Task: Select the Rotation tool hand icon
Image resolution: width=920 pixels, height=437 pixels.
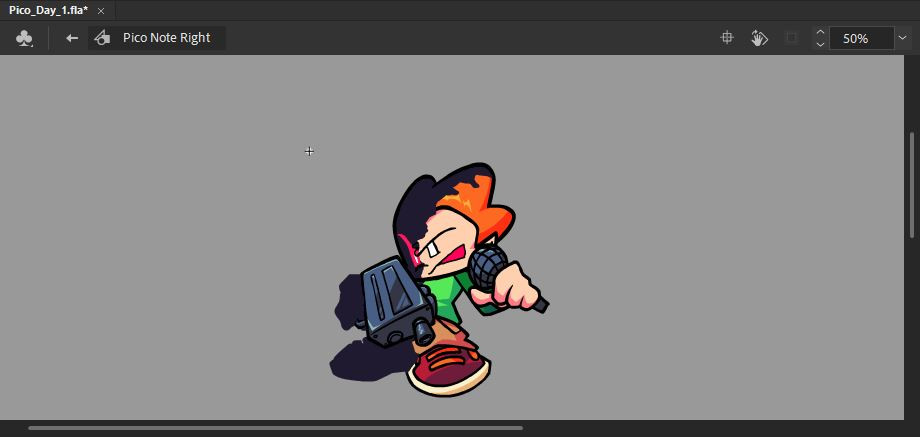Action: click(x=759, y=38)
